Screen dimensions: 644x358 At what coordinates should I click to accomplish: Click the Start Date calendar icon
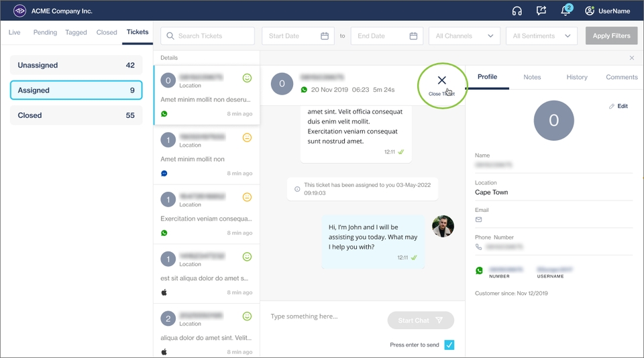coord(325,36)
